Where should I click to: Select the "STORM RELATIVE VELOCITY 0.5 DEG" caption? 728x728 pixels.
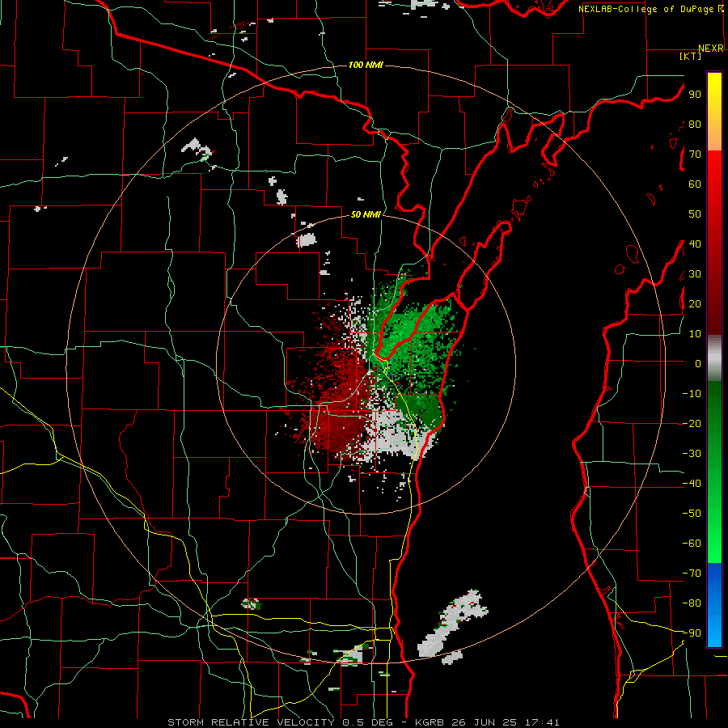tap(280, 722)
